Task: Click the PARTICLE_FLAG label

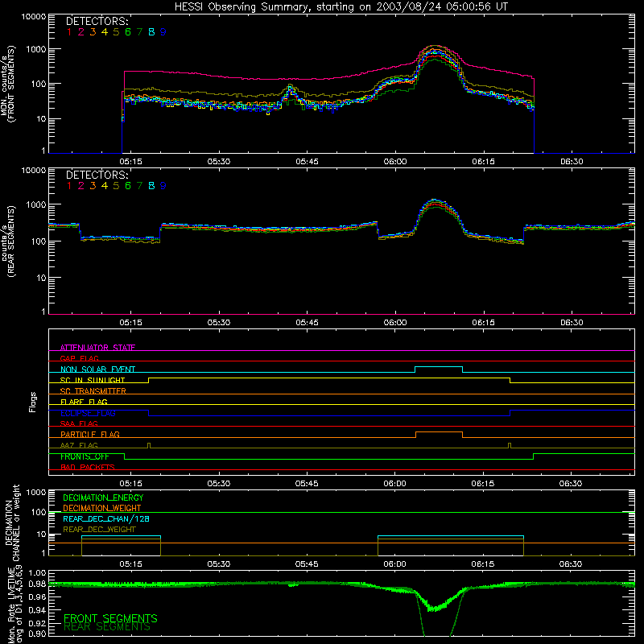Action: (90, 434)
